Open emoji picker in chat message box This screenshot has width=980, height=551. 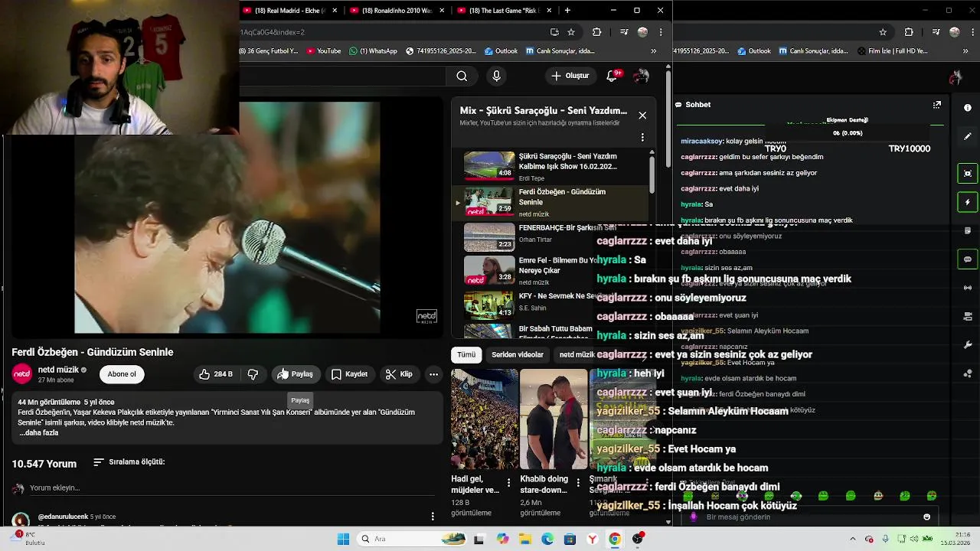pos(926,517)
